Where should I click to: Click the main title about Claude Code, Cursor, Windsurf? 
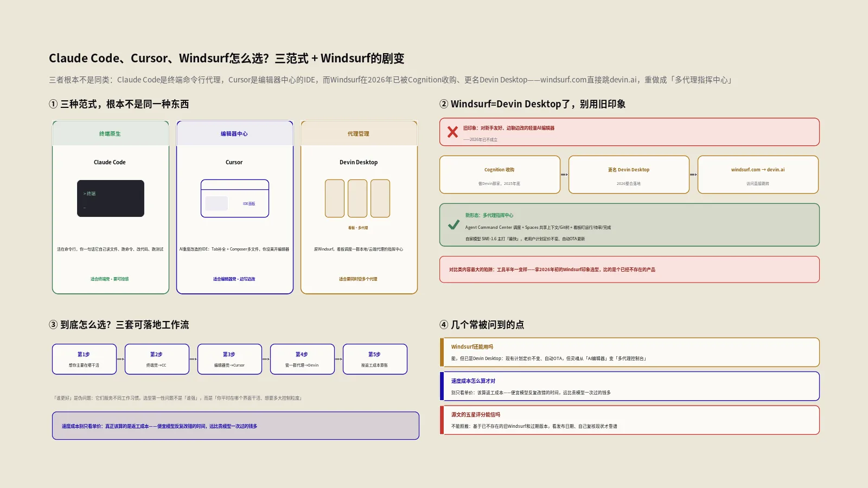coord(227,59)
